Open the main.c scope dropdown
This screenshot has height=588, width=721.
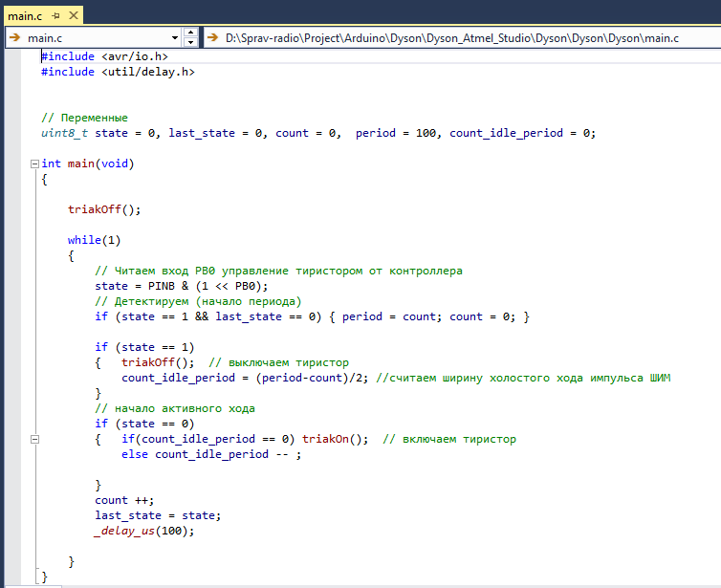coord(175,37)
